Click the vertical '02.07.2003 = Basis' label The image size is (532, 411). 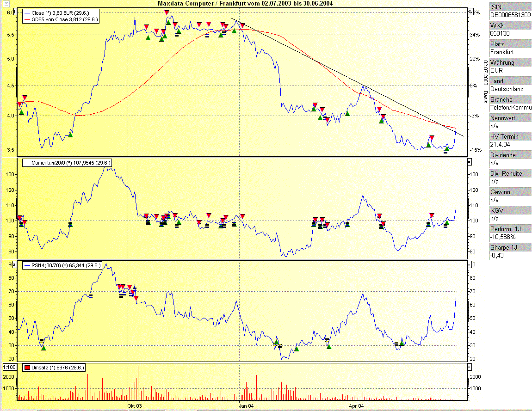pos(486,81)
